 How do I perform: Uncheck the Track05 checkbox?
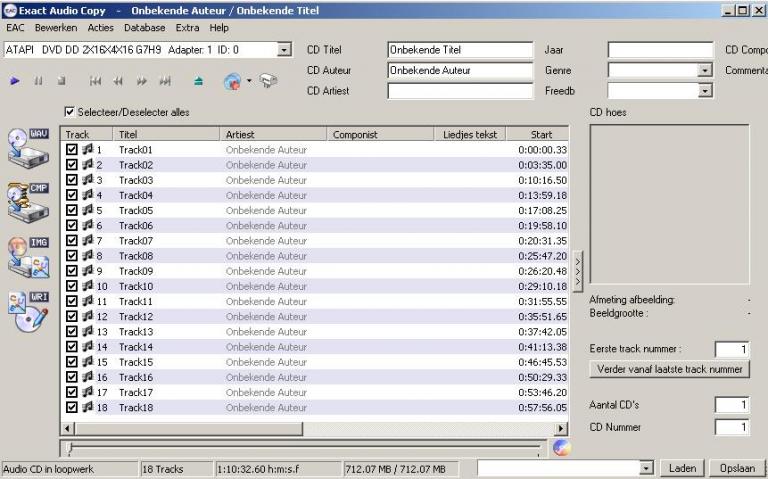pyautogui.click(x=72, y=211)
